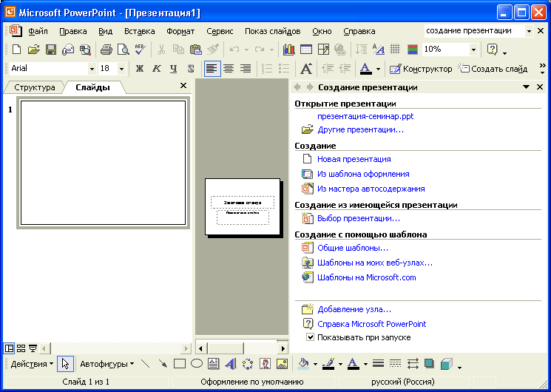The image size is (551, 392).
Task: Switch to the Структура tab
Action: tap(35, 87)
